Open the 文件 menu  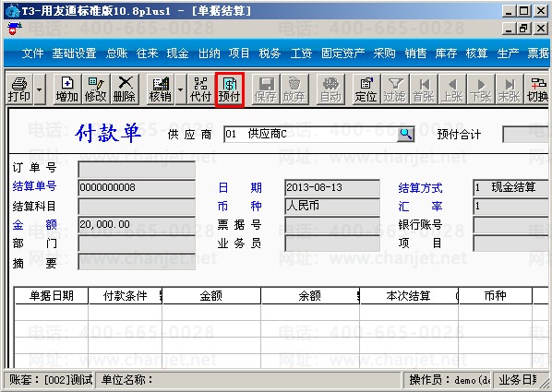click(32, 53)
